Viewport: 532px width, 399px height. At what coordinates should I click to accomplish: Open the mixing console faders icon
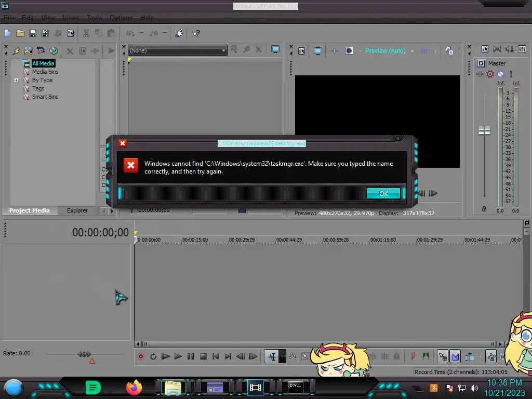(x=522, y=49)
